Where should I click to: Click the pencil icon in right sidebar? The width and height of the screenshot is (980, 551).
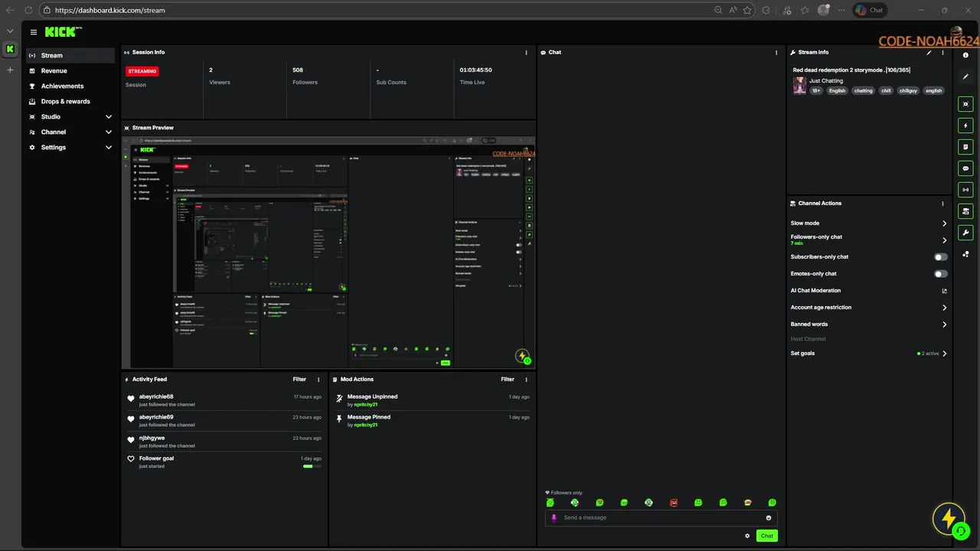tap(965, 77)
